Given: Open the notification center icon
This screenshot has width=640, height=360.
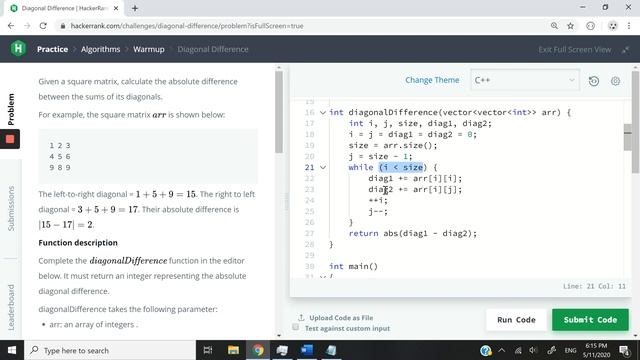Looking at the screenshot, I should coord(624,350).
